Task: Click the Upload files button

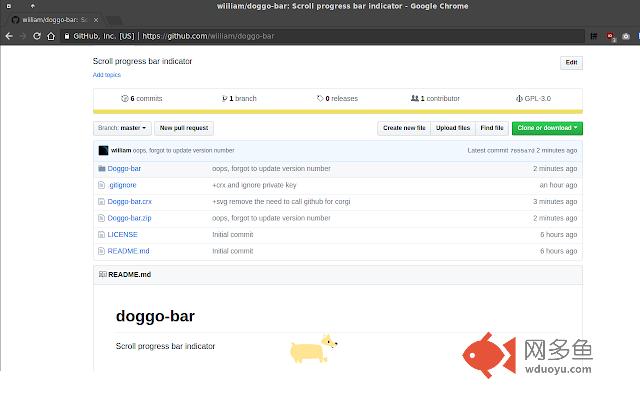Action: coord(453,128)
